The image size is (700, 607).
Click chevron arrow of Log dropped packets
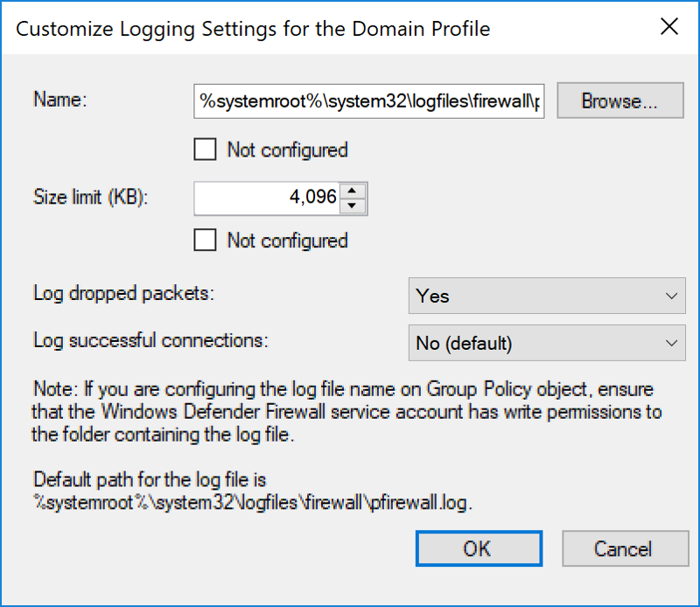coord(671,296)
